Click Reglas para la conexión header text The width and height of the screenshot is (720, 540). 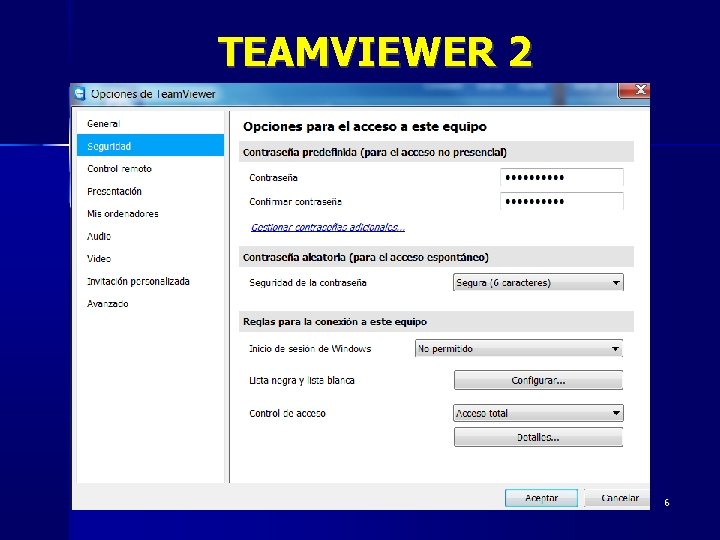335,321
